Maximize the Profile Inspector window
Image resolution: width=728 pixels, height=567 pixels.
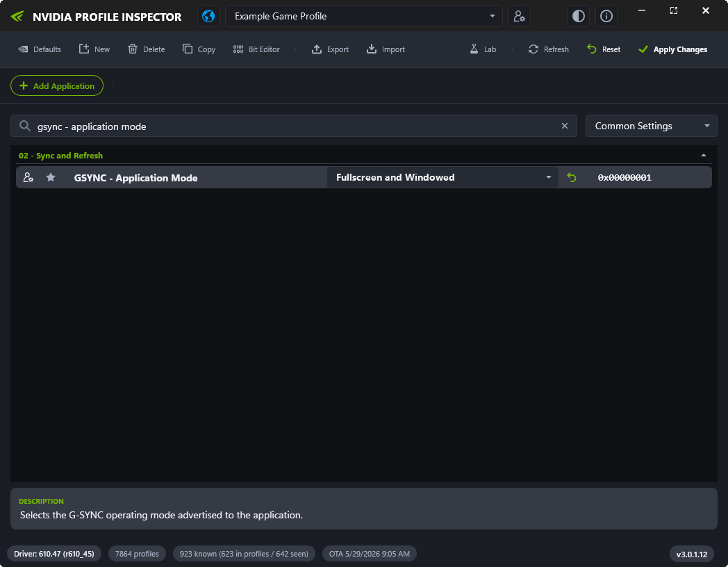point(674,10)
